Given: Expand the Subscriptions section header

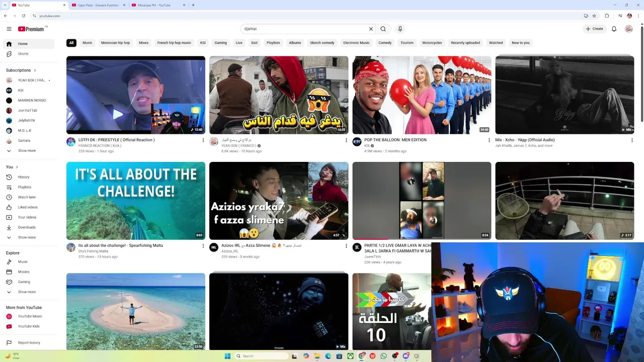Looking at the screenshot, I should tap(21, 70).
